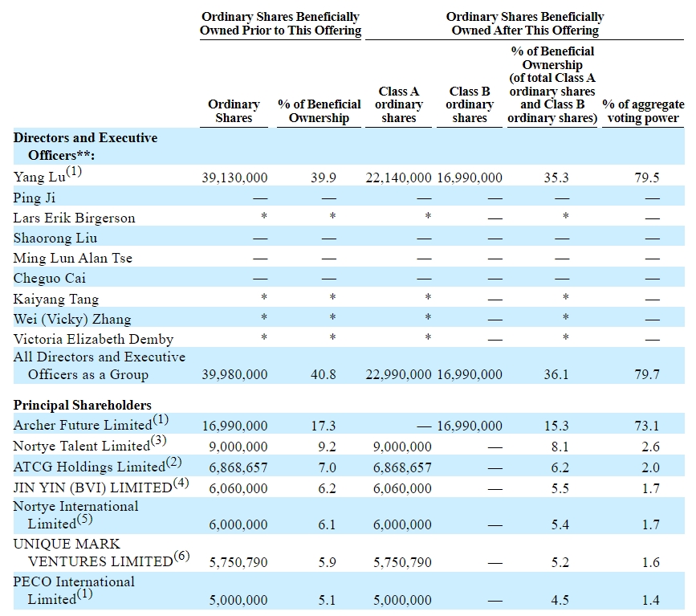Image resolution: width=696 pixels, height=616 pixels.
Task: Select the 5,750,790 value under Ordinary Shares
Action: tap(234, 562)
